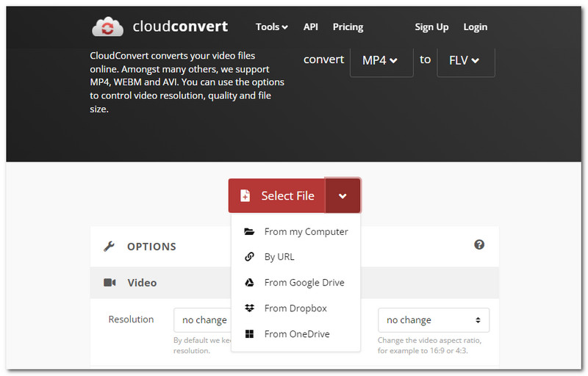
Task: Open the Tools menu
Action: pyautogui.click(x=271, y=27)
